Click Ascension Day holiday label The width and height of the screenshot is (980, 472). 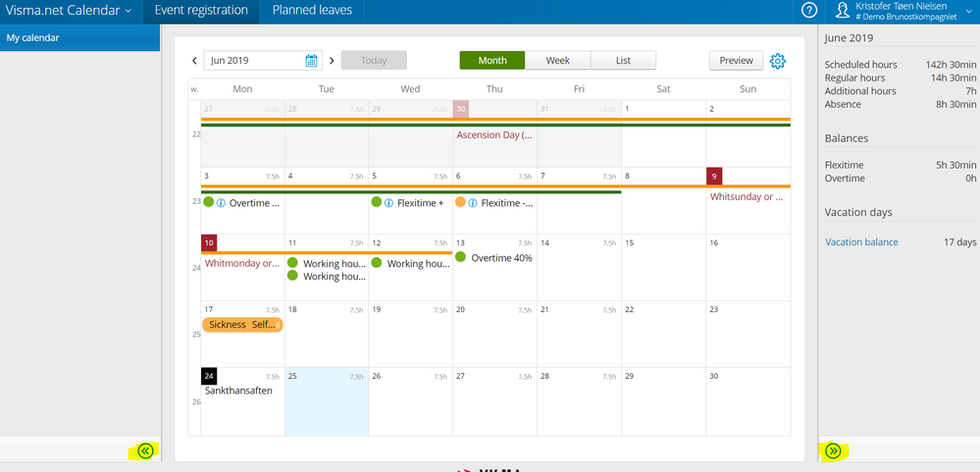pyautogui.click(x=494, y=134)
